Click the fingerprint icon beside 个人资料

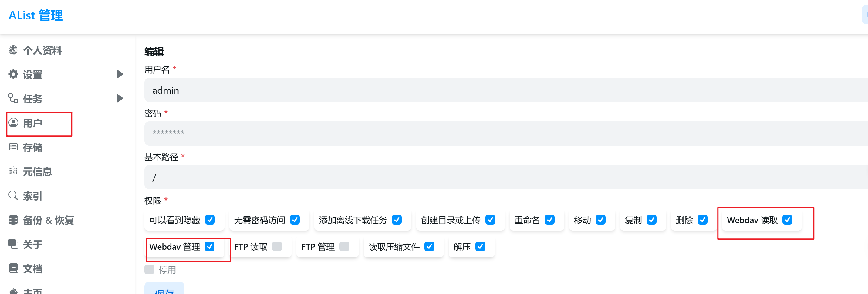13,50
